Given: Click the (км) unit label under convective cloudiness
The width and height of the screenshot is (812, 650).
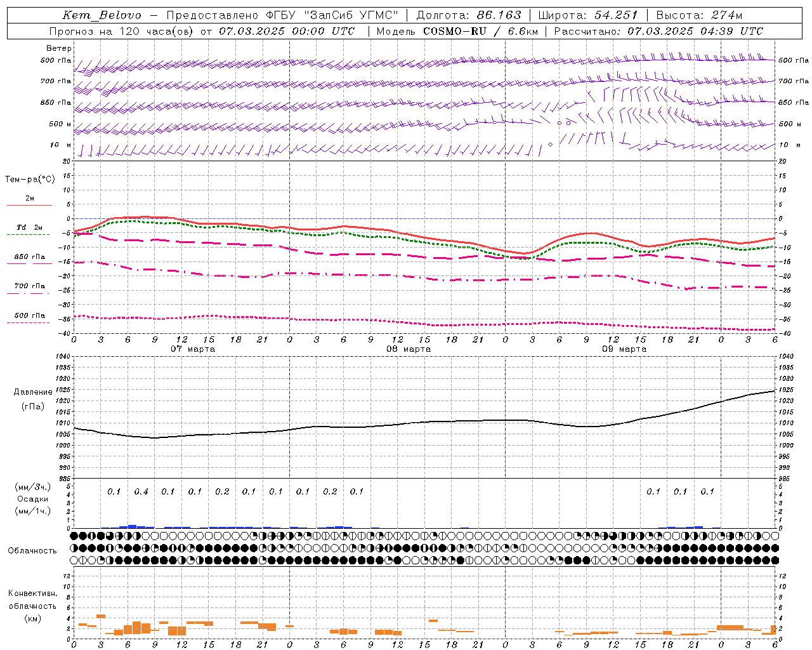Looking at the screenshot, I should (x=32, y=618).
